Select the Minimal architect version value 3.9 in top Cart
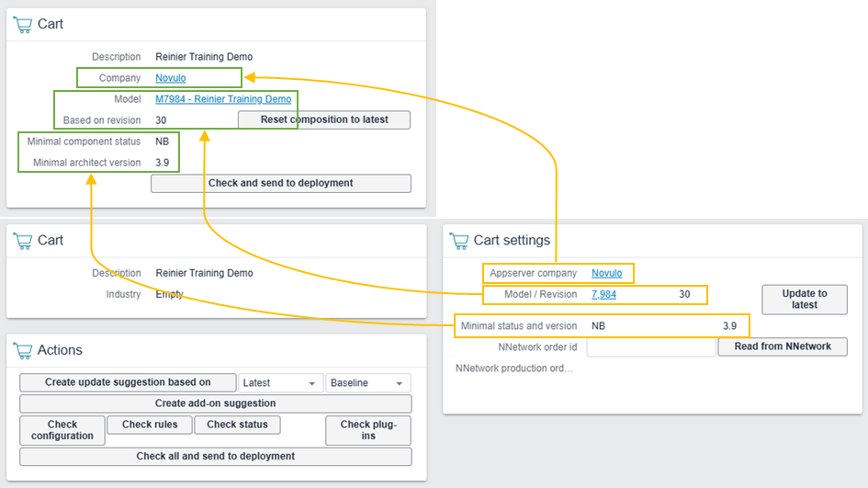The width and height of the screenshot is (868, 488). [x=163, y=163]
